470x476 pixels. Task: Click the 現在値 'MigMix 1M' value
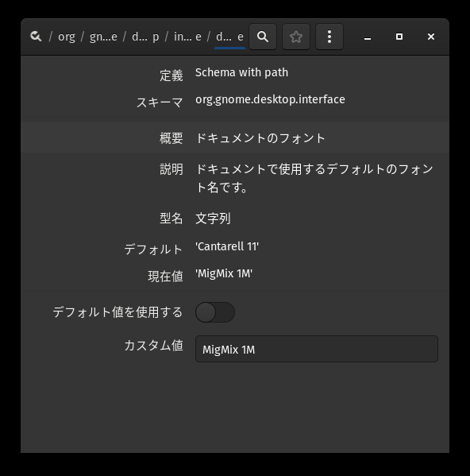(x=224, y=273)
